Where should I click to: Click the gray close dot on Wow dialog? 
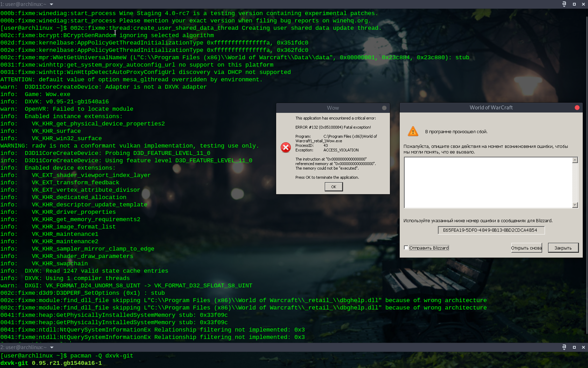click(x=384, y=108)
